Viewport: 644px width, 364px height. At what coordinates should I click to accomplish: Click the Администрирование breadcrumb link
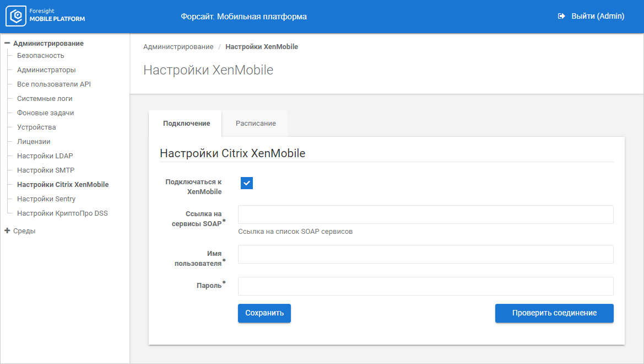click(178, 47)
